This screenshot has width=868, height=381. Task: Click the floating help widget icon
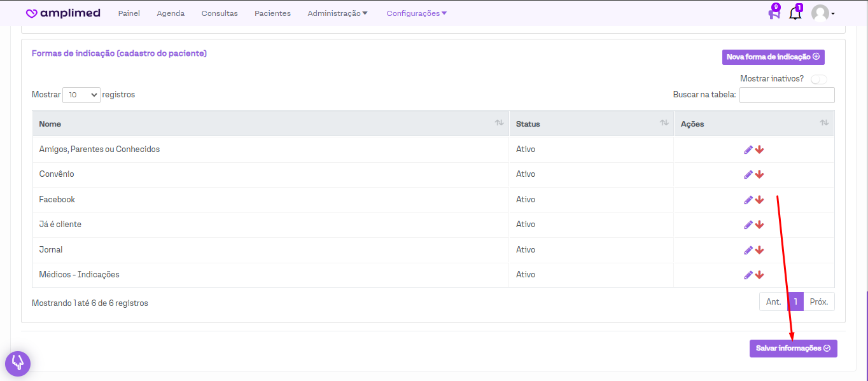coord(18,363)
